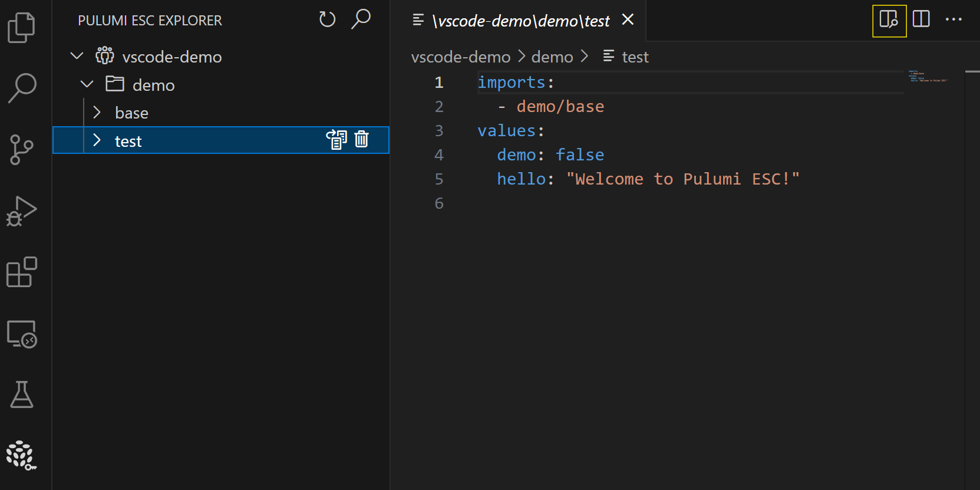The image size is (980, 490).
Task: Select the vscode-demo organization label
Action: tap(172, 57)
